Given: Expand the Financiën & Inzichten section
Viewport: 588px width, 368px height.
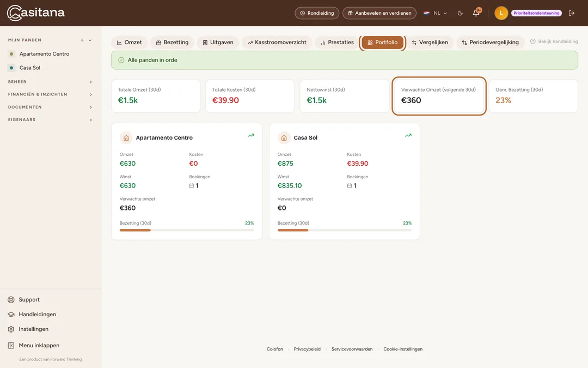Looking at the screenshot, I should point(50,95).
